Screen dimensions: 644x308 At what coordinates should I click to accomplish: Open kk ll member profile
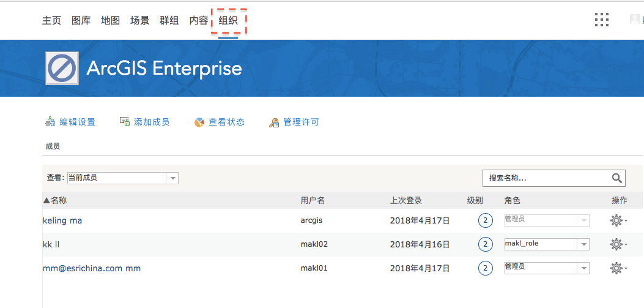coord(51,244)
